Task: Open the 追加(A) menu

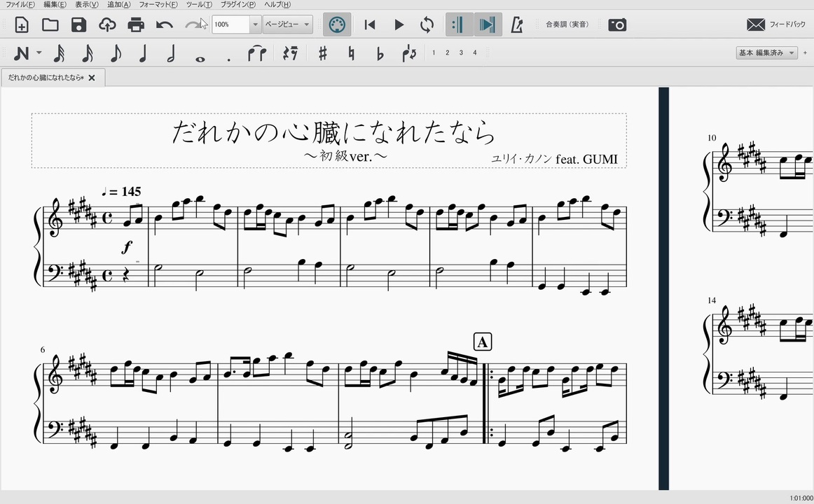Action: point(118,4)
